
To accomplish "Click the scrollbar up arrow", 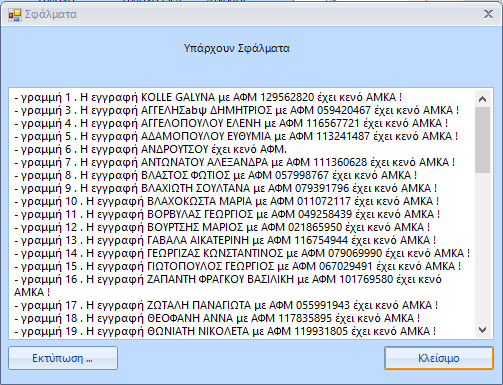I will pyautogui.click(x=482, y=99).
